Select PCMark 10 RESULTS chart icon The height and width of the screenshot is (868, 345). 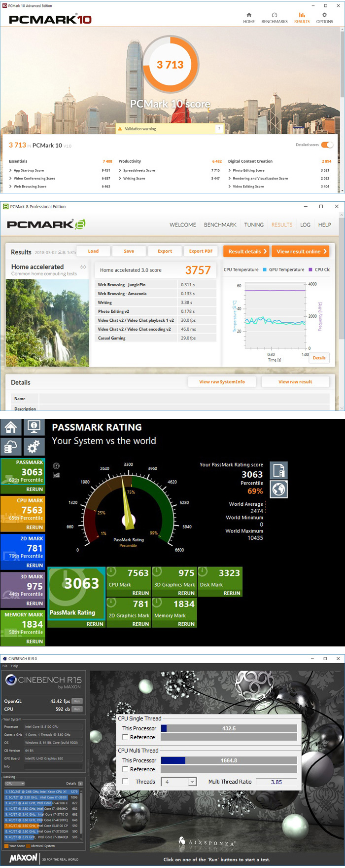coord(302,15)
